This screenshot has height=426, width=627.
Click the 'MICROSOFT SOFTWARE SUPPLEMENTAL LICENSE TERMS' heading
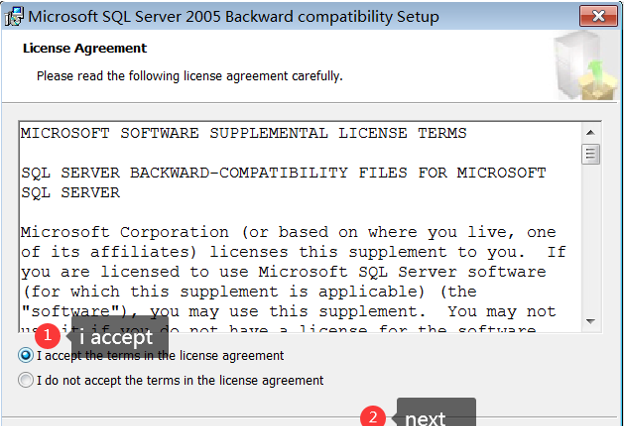click(x=244, y=133)
